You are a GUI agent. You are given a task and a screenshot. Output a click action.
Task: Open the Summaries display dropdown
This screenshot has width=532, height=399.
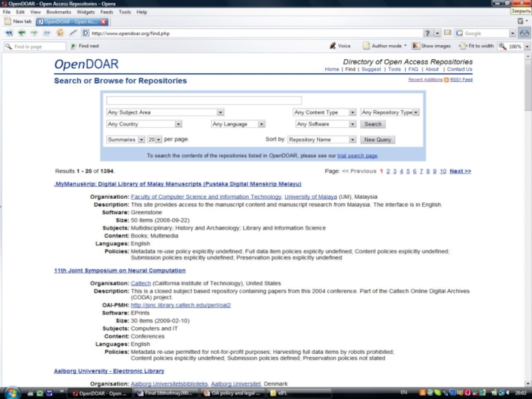(126, 140)
